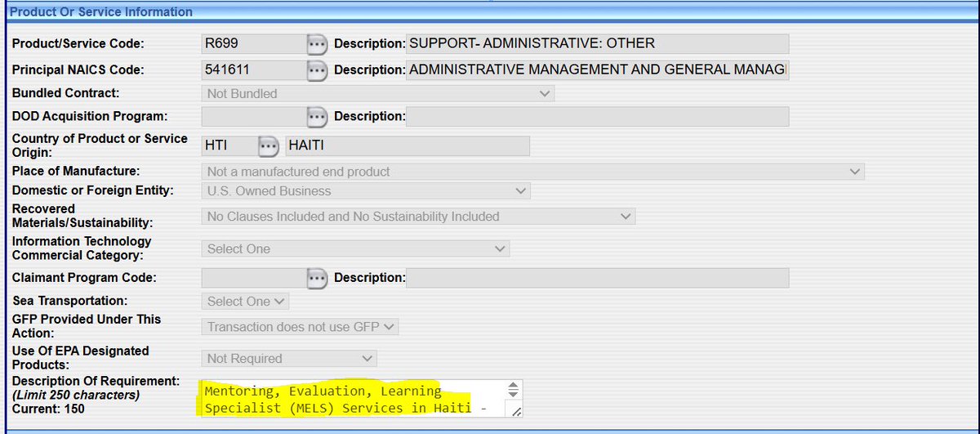The image size is (980, 434).
Task: Click the Principal NAICS Code field containing 541611
Action: 252,71
